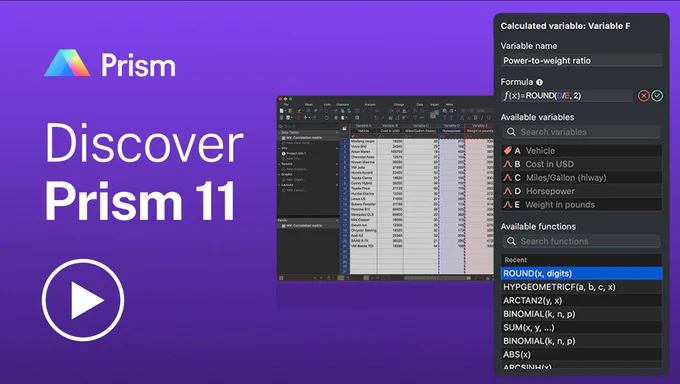Collapse the Data Tables navigator section
The height and width of the screenshot is (384, 680).
279,132
